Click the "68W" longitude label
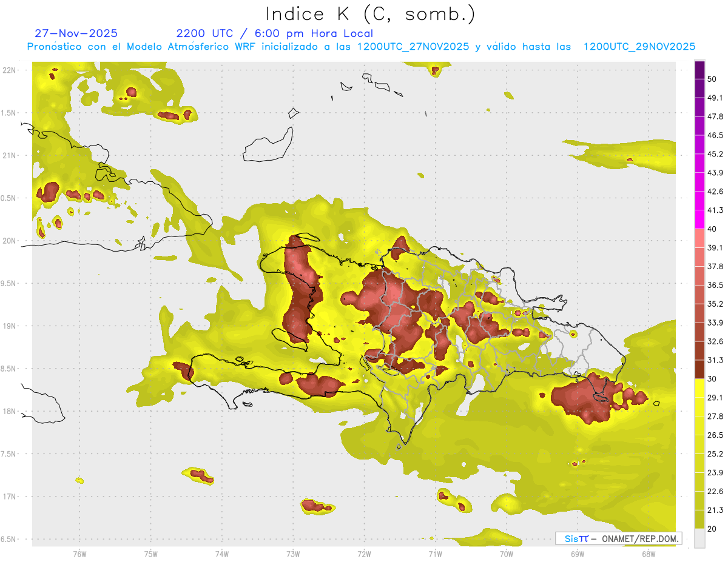Screen dimensions: 728x562 [x=648, y=554]
